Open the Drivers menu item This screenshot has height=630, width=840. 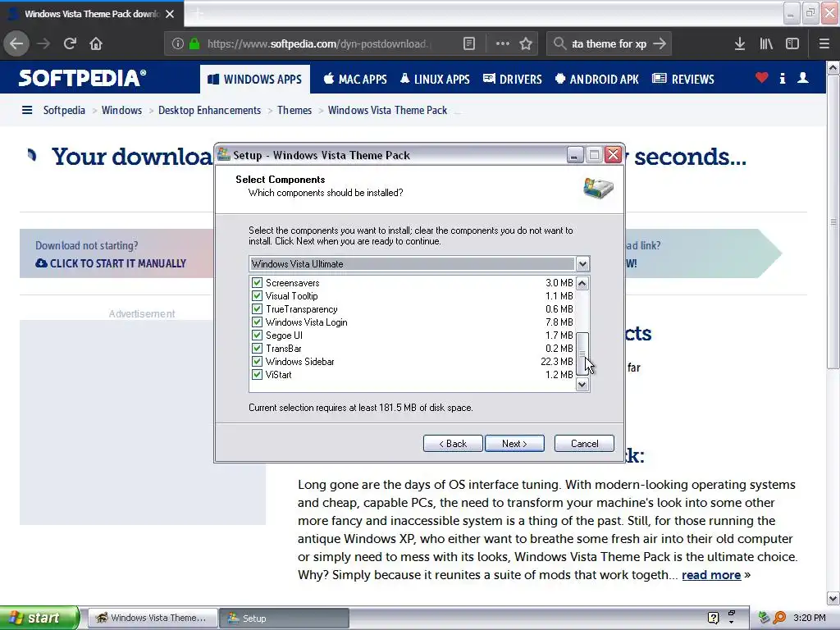[512, 80]
